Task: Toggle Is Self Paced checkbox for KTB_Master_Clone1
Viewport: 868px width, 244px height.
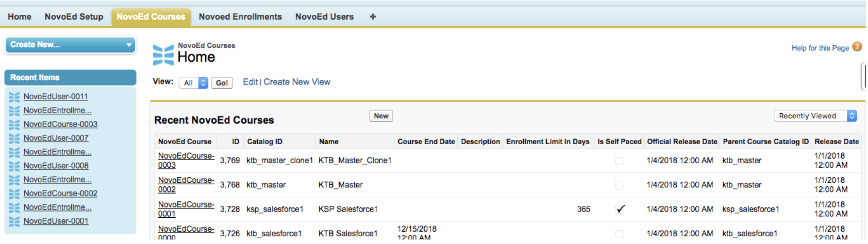Action: (x=619, y=161)
